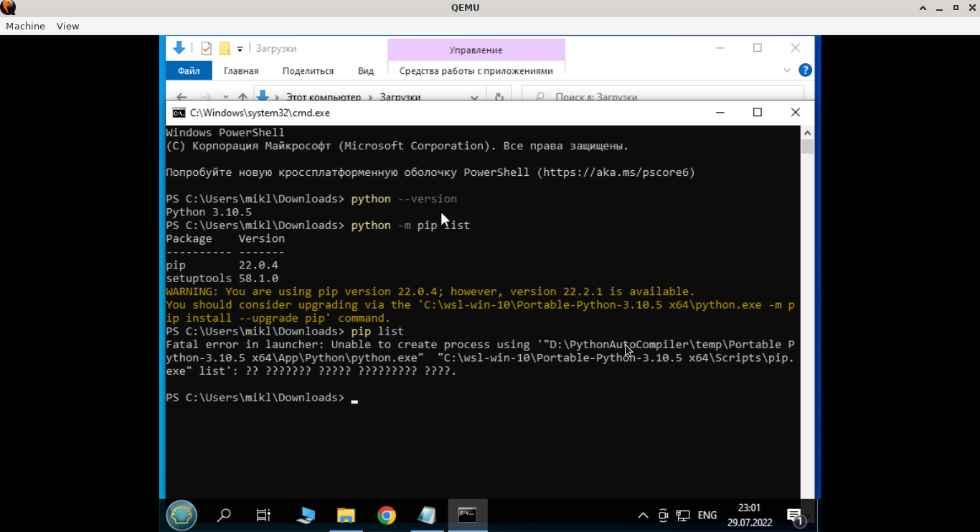Maximize the cmd.exe window
This screenshot has width=980, height=532.
757,112
